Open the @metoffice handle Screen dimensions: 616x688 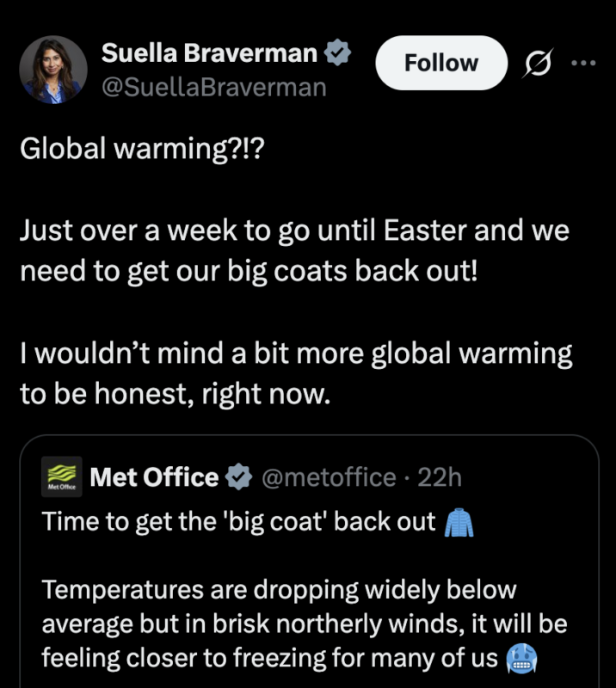tap(329, 477)
